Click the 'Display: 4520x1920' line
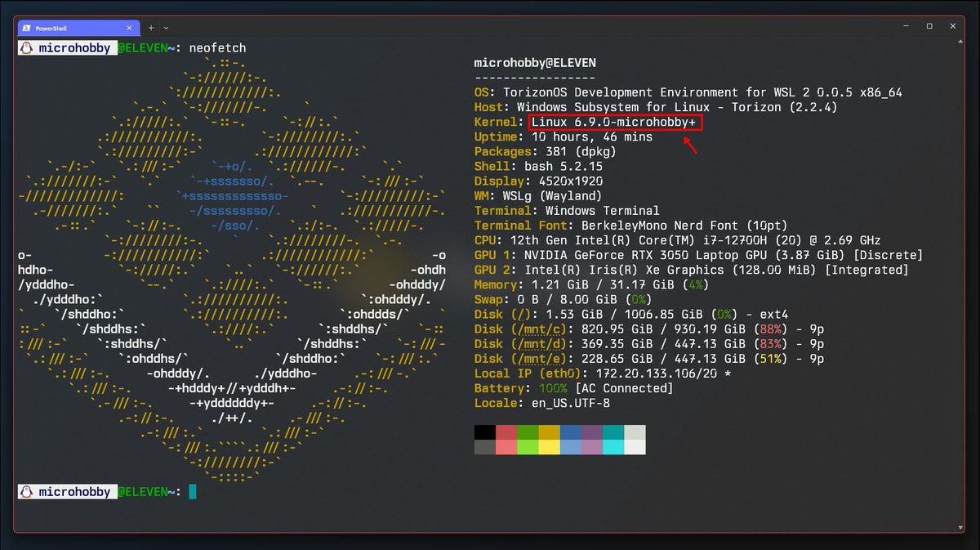This screenshot has height=550, width=980. click(x=538, y=181)
